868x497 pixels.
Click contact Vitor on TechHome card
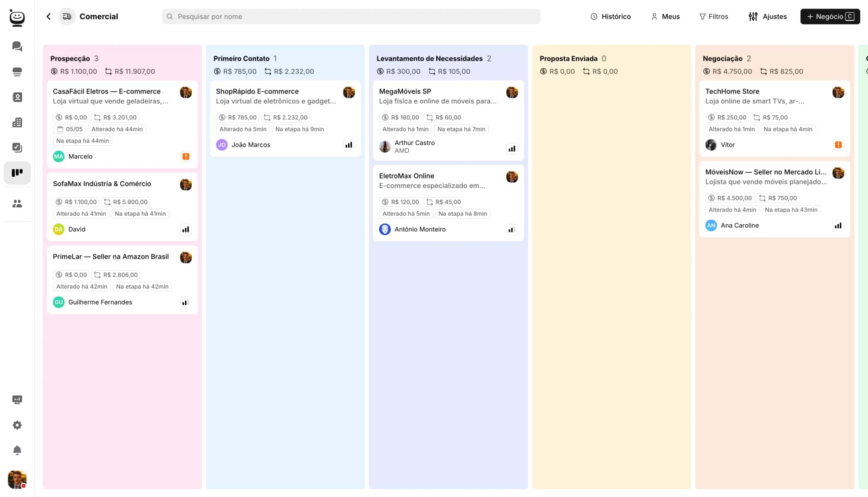[x=720, y=145]
